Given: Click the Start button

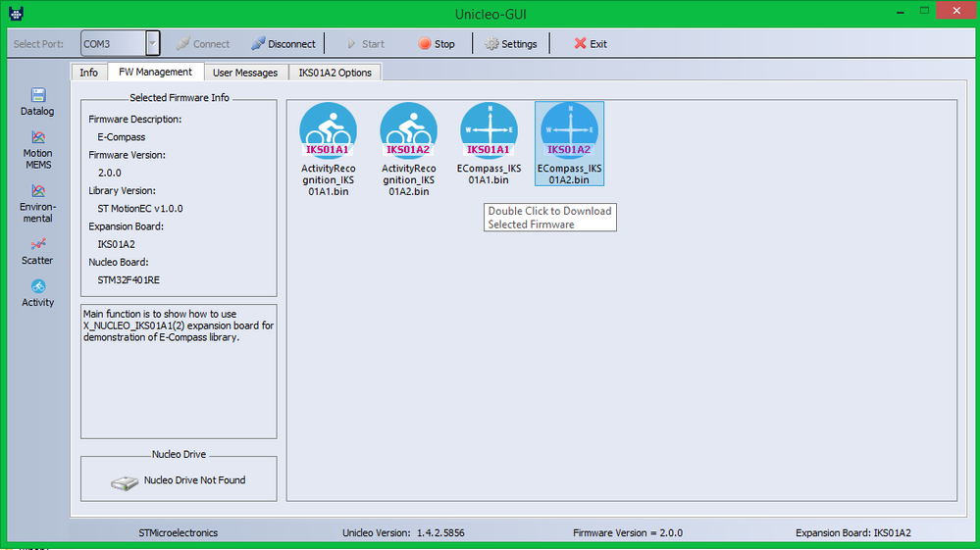Looking at the screenshot, I should pos(365,44).
